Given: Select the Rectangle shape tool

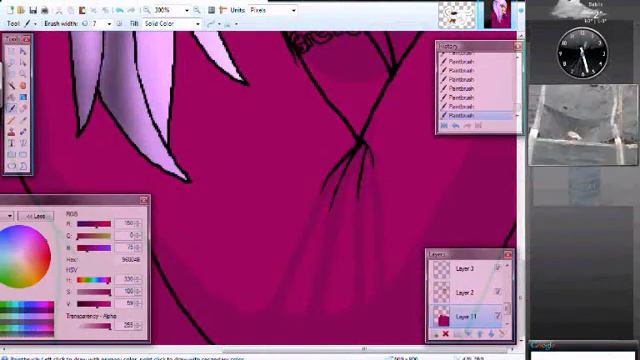Looking at the screenshot, I should pyautogui.click(x=12, y=155).
